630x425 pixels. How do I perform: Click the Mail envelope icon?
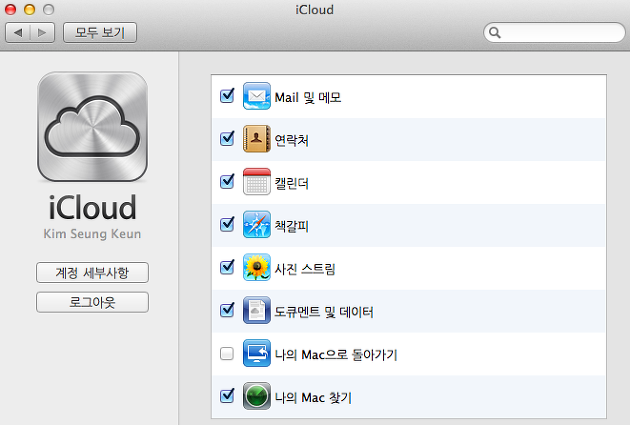[256, 96]
